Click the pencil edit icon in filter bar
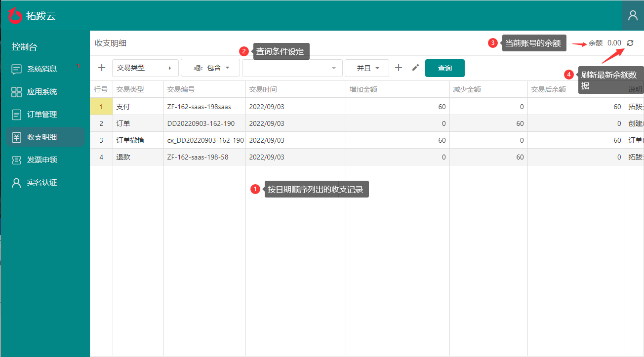 click(x=415, y=68)
